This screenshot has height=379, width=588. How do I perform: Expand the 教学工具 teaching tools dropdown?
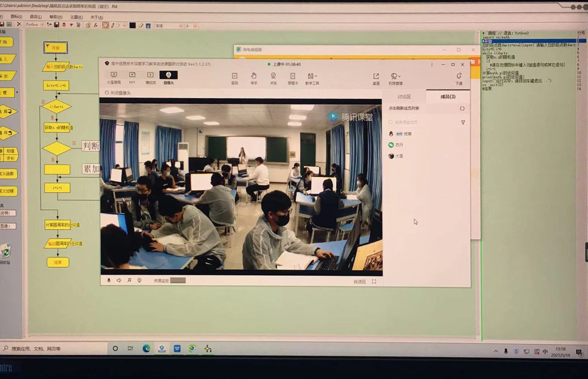pos(312,77)
